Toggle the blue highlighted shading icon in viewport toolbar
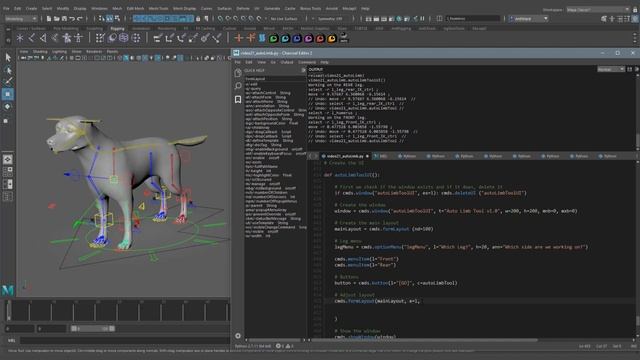This screenshot has width=640, height=360. click(x=126, y=58)
